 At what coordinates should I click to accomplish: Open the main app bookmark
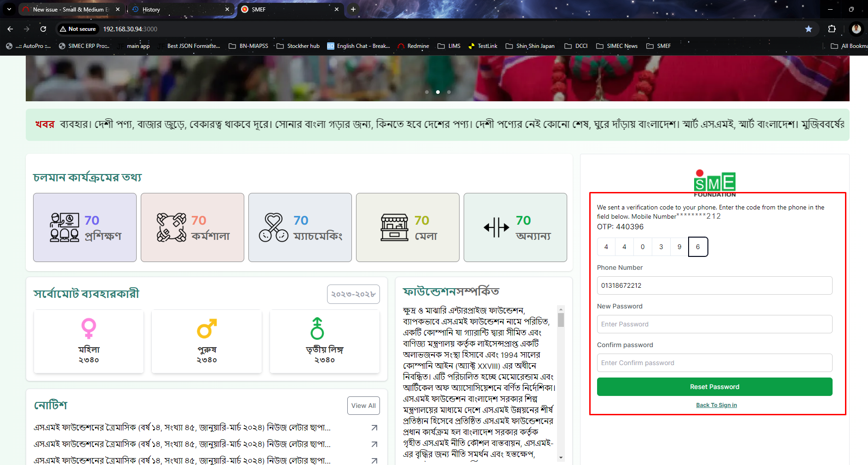point(134,46)
